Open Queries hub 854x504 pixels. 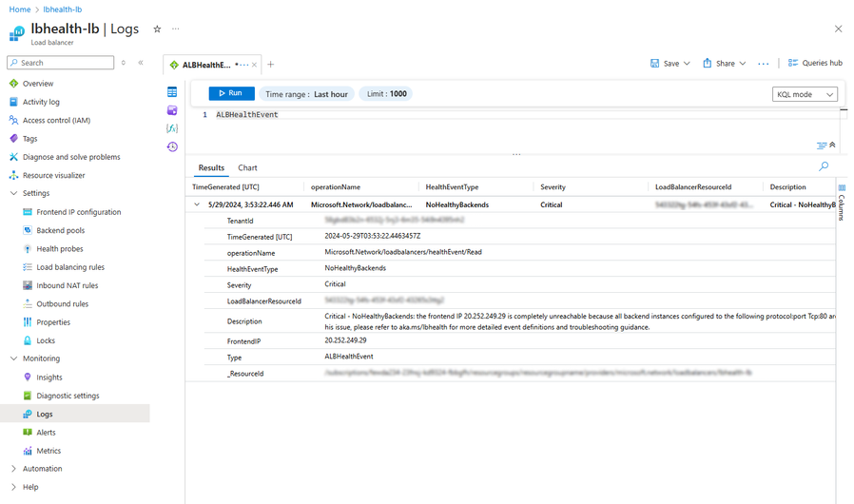[x=815, y=63]
